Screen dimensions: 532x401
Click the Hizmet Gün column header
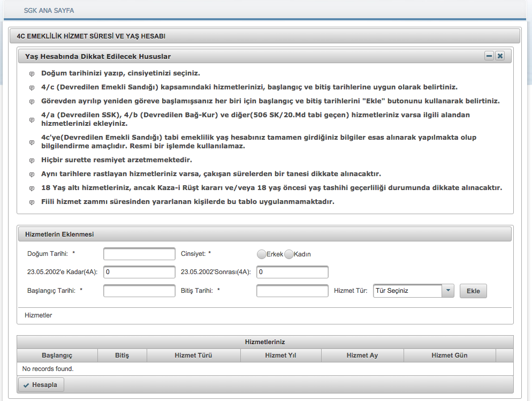click(450, 355)
